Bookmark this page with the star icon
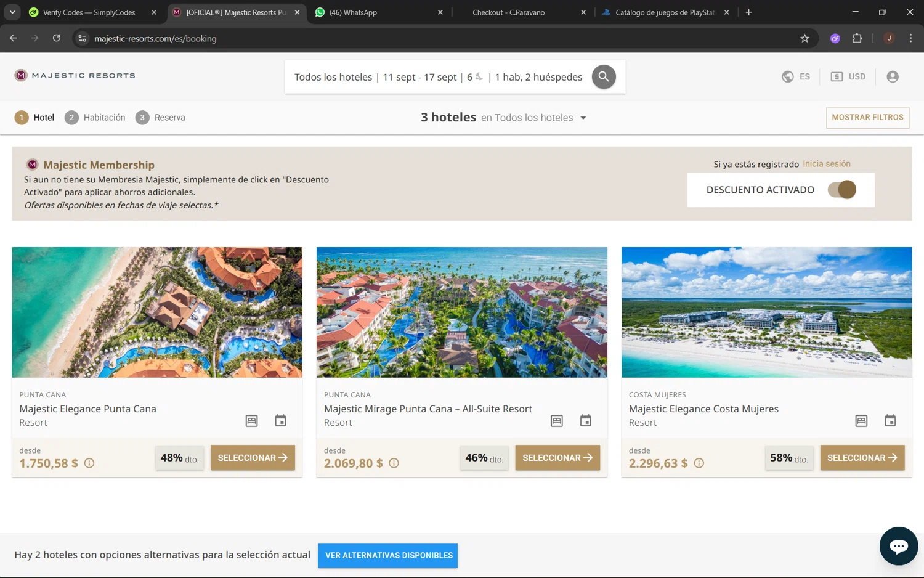Screen dimensions: 924x578 pyautogui.click(x=804, y=38)
